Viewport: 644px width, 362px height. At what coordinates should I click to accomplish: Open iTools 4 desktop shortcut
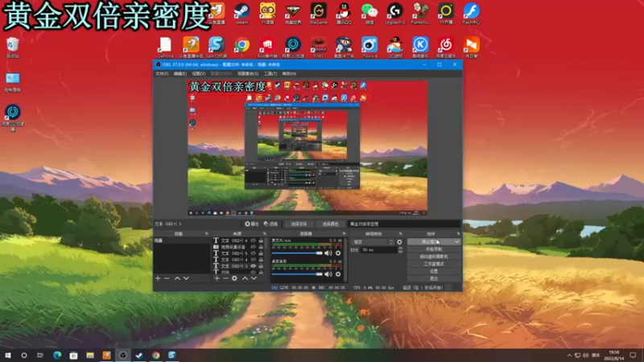369,47
